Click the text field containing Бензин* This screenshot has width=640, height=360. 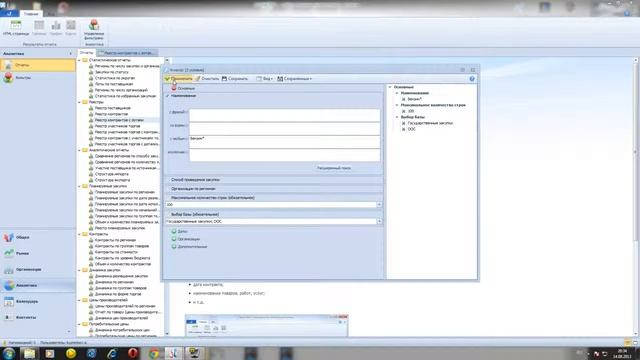[284, 142]
